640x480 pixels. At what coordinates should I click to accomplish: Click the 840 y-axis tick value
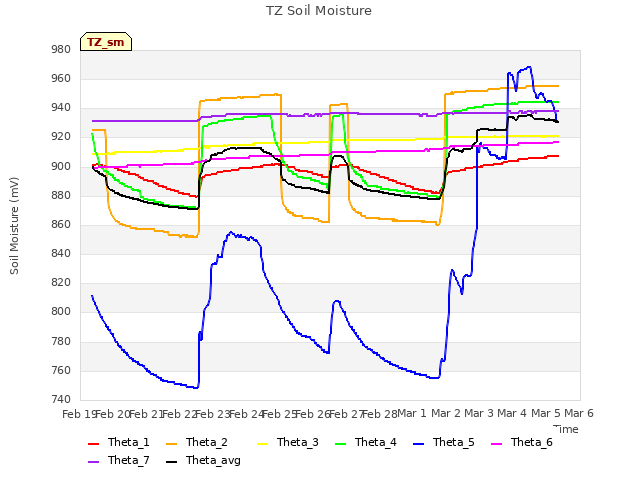pyautogui.click(x=61, y=253)
